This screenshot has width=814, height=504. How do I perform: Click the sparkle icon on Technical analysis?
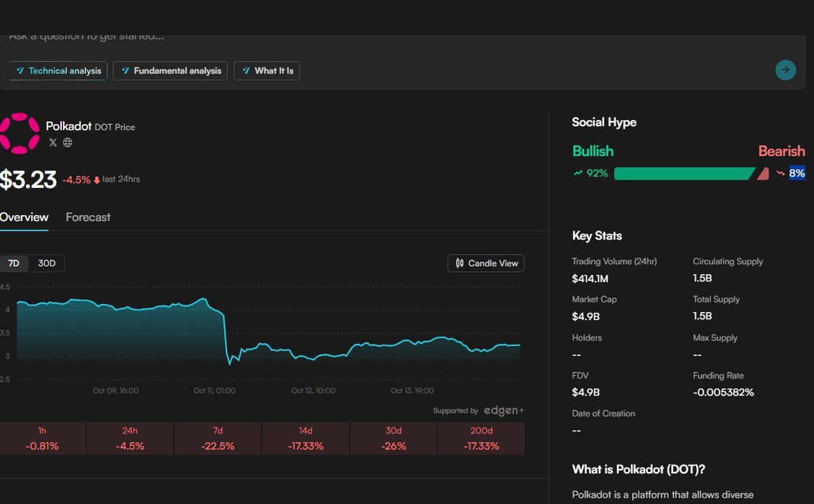(20, 71)
